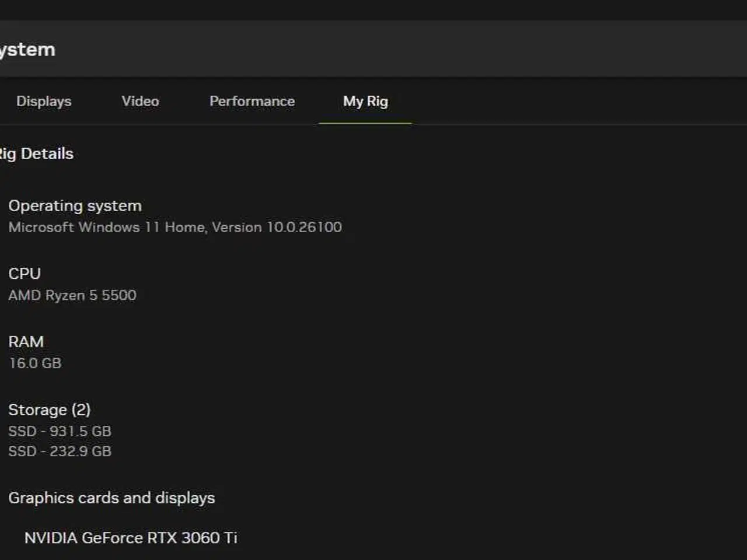Select the Windows 11 Home version text
This screenshot has width=747, height=560.
pyautogui.click(x=175, y=227)
